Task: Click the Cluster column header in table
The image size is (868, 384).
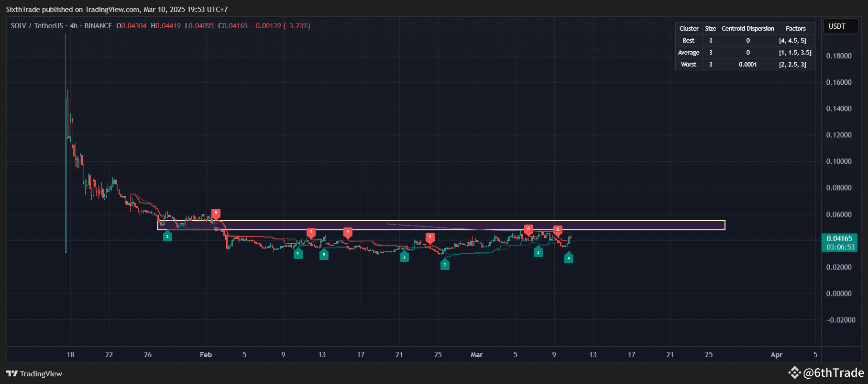Action: click(689, 29)
